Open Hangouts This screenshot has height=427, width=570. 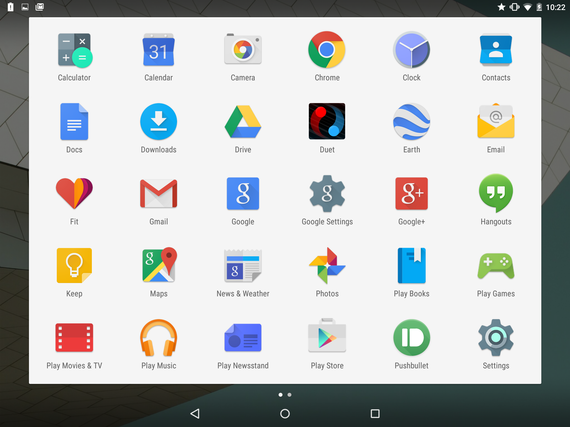tap(496, 193)
